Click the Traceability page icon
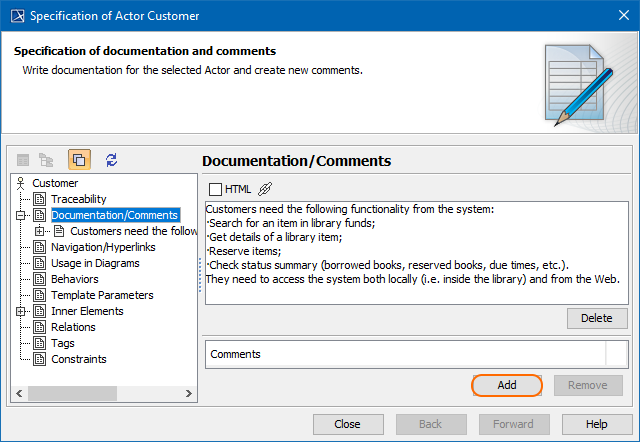The height and width of the screenshot is (442, 640). [x=40, y=199]
